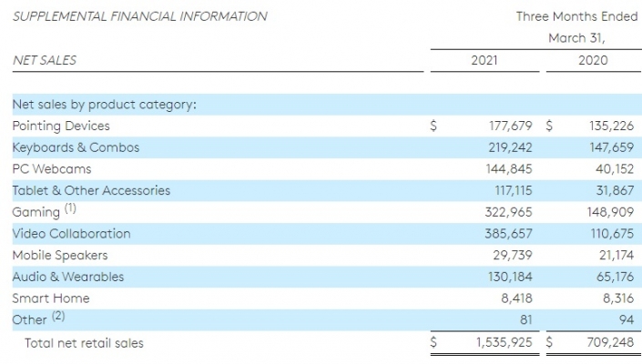Click the value 8,316
Image resolution: width=642 pixels, height=364 pixels.
(618, 298)
